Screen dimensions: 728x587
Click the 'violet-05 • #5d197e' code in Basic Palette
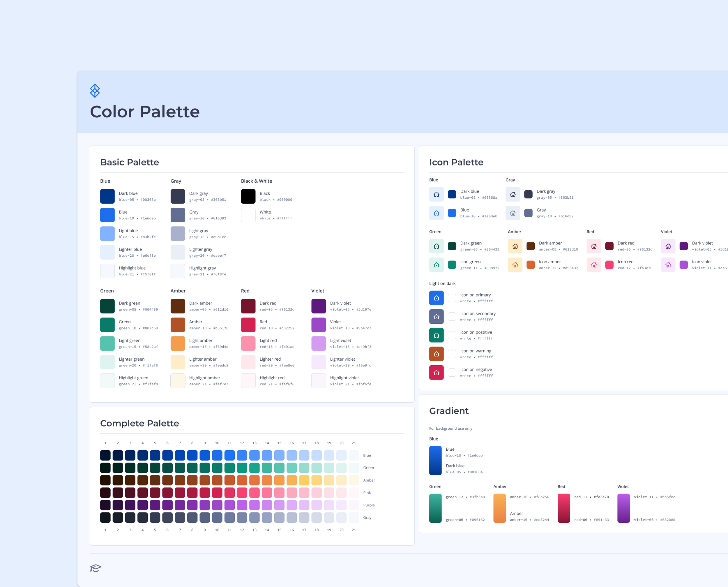point(351,309)
